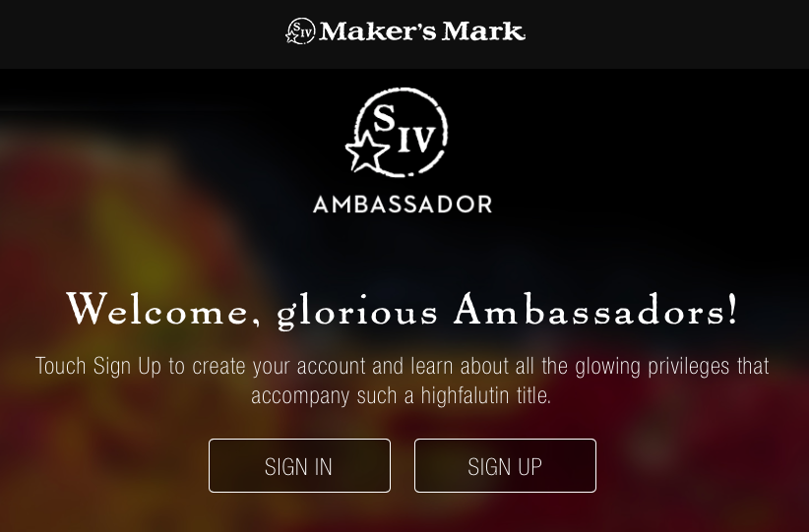Tap the SIGN IN button
Image resolution: width=809 pixels, height=532 pixels.
[x=299, y=465]
